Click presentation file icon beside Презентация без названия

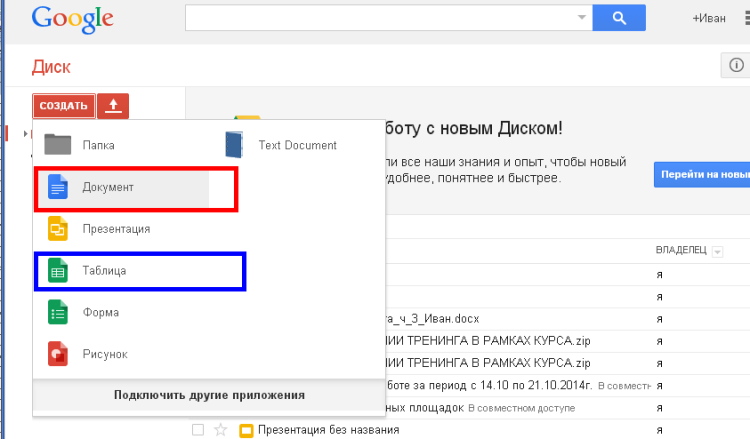(x=246, y=430)
